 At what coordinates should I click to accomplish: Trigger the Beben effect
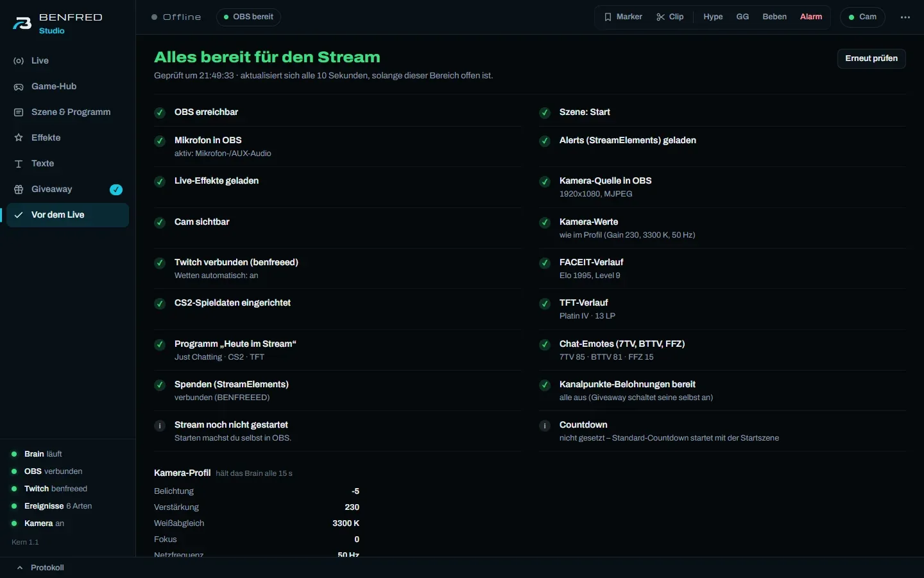point(774,17)
